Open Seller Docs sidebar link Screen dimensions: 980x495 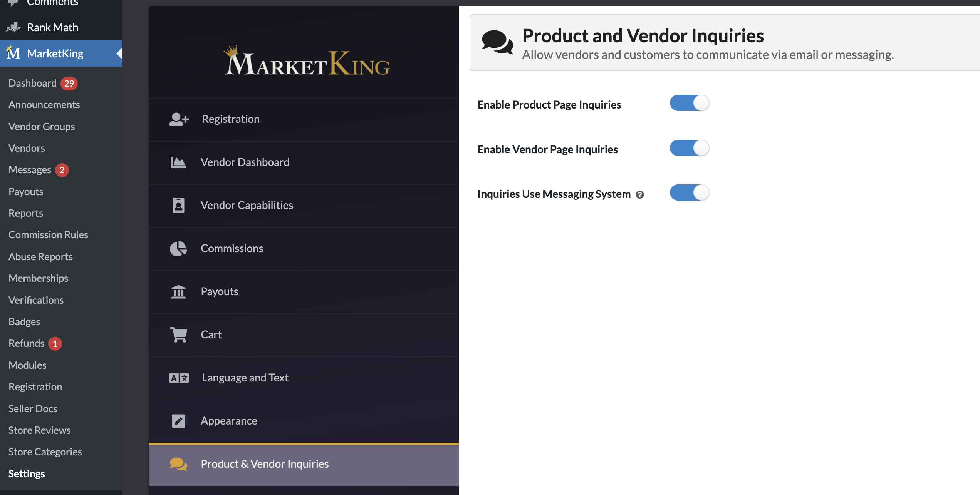[33, 409]
